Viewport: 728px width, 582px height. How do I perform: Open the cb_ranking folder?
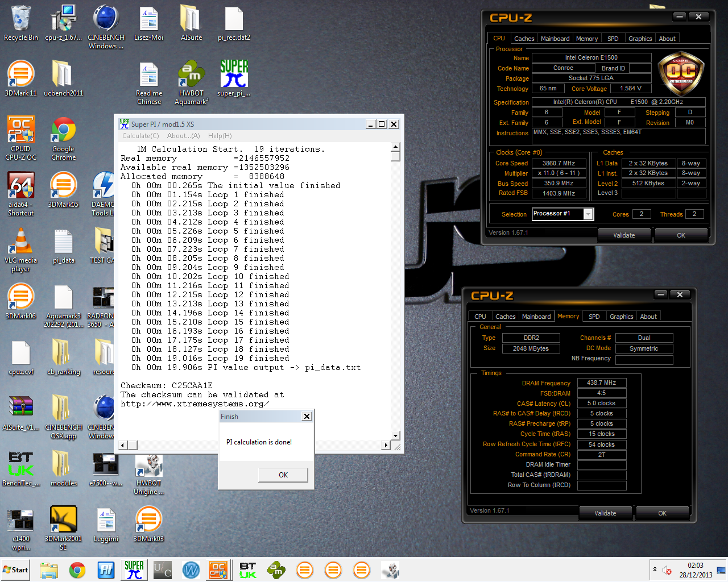(x=63, y=356)
